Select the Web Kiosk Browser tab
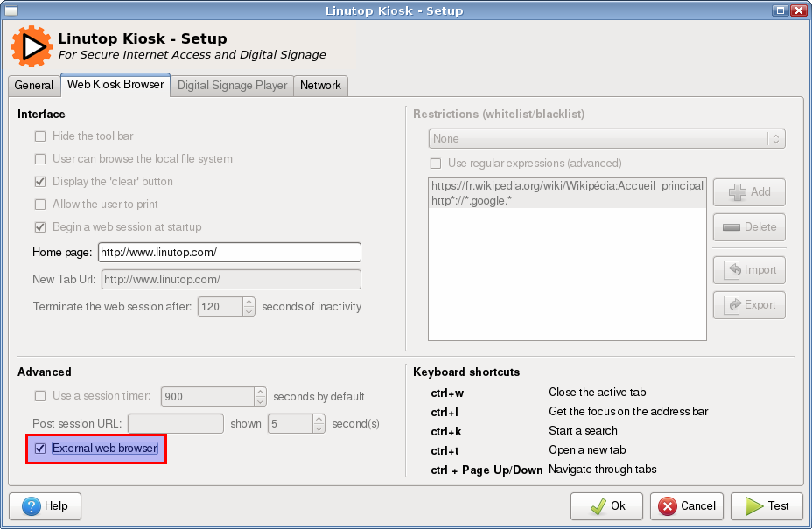Screen dimensions: 812x529 pyautogui.click(x=115, y=84)
